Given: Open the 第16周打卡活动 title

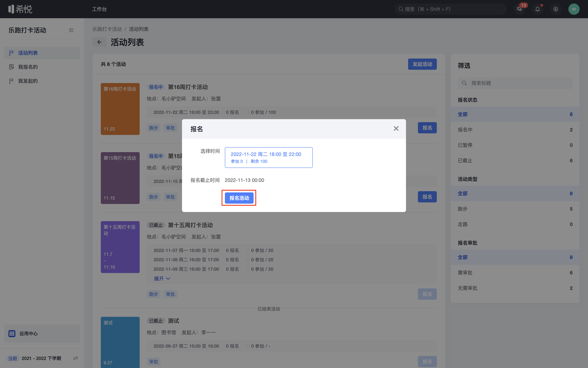Looking at the screenshot, I should pyautogui.click(x=188, y=87).
